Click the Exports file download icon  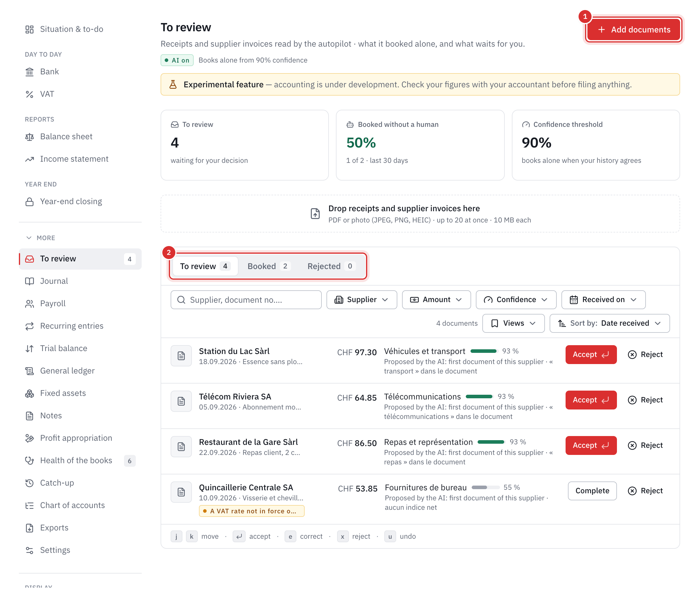(30, 528)
